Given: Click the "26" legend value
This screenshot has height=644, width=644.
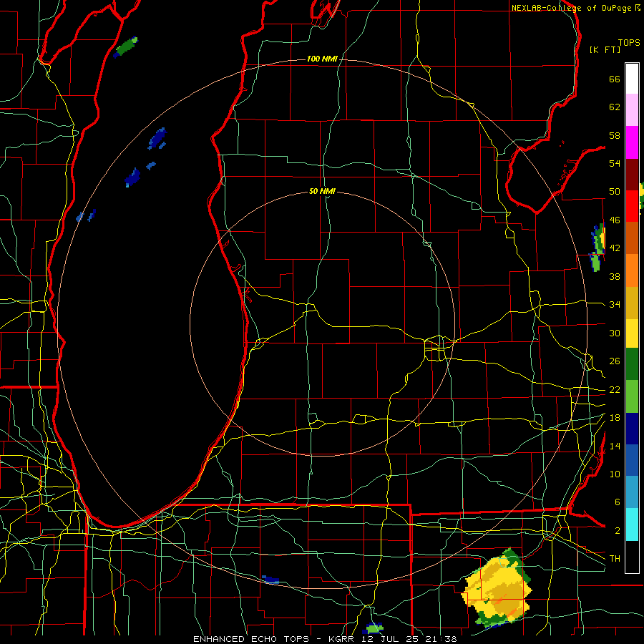Looking at the screenshot, I should tap(615, 361).
